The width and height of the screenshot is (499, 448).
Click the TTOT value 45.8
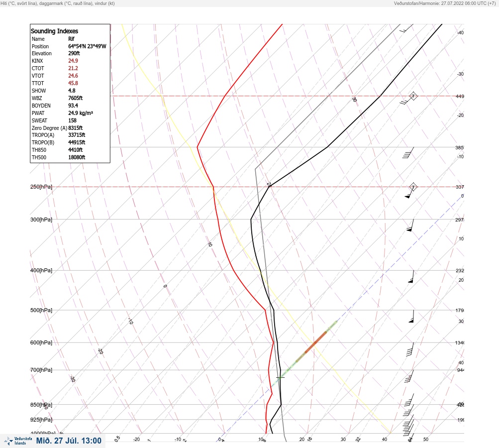click(x=73, y=83)
